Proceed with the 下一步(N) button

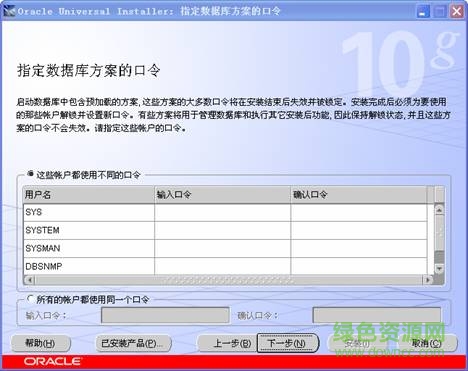[x=287, y=343]
